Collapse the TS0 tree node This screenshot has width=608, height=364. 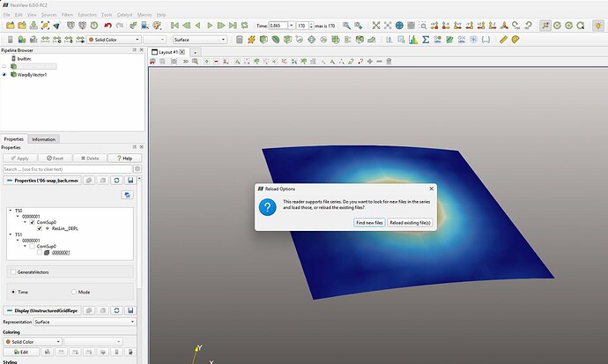10,211
